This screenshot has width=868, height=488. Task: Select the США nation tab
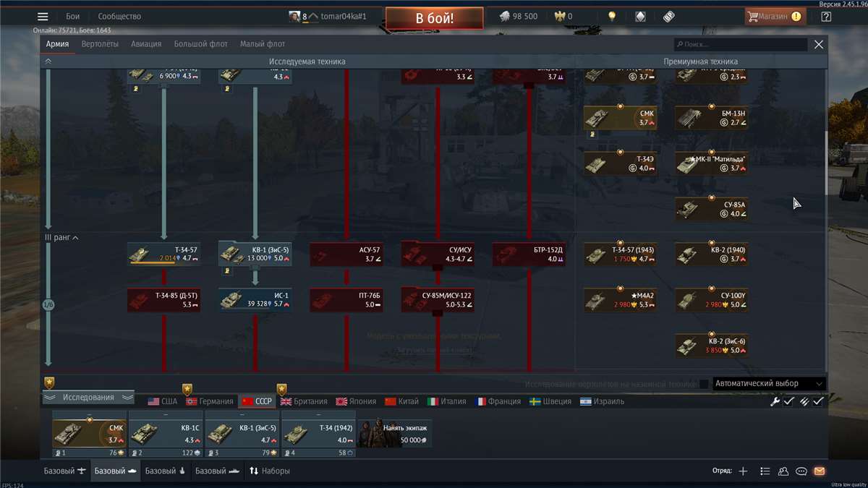click(163, 401)
